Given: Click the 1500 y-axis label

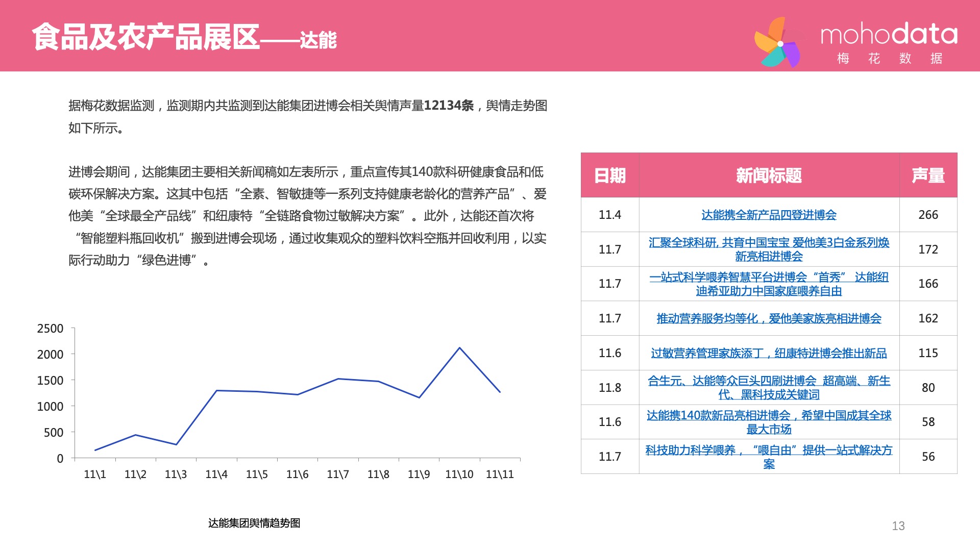Looking at the screenshot, I should click(50, 381).
